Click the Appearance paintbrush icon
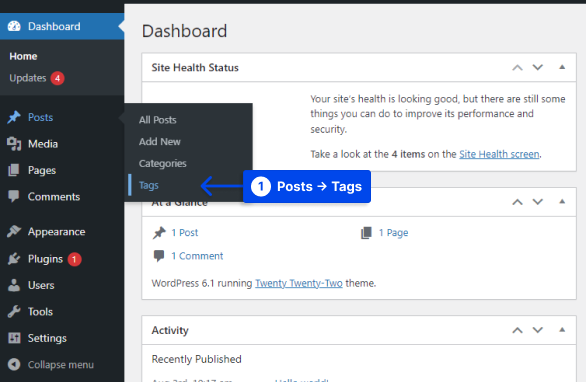 pyautogui.click(x=14, y=232)
